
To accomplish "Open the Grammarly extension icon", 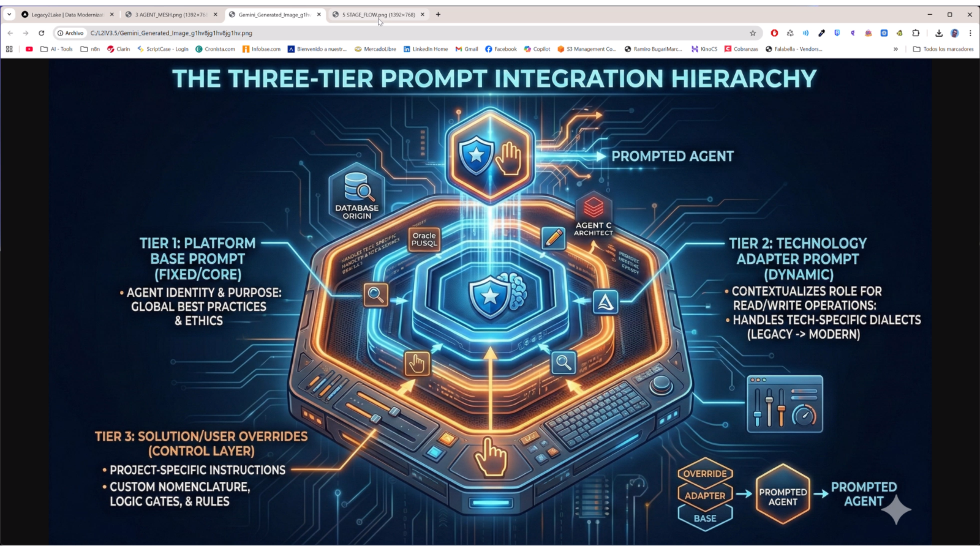I will [851, 33].
